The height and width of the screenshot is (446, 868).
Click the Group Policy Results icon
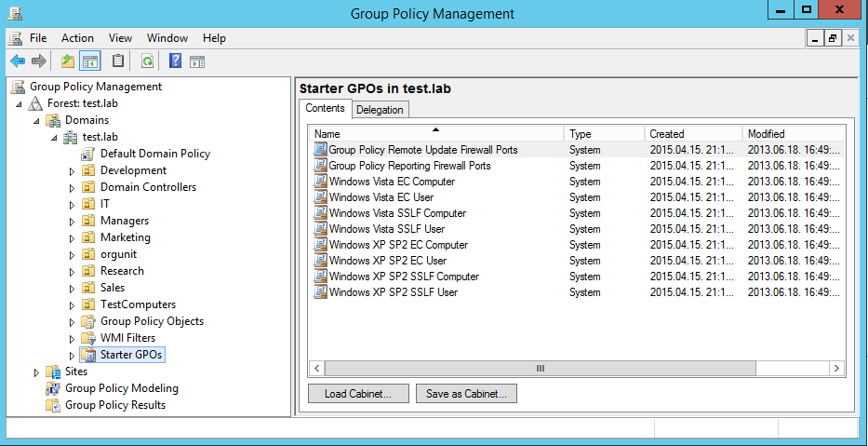tap(53, 405)
